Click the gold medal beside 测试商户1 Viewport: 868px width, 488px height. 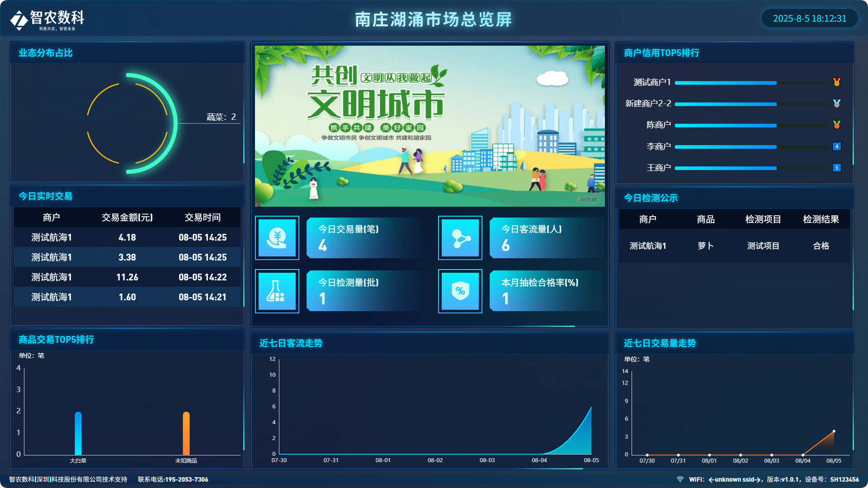pyautogui.click(x=836, y=82)
